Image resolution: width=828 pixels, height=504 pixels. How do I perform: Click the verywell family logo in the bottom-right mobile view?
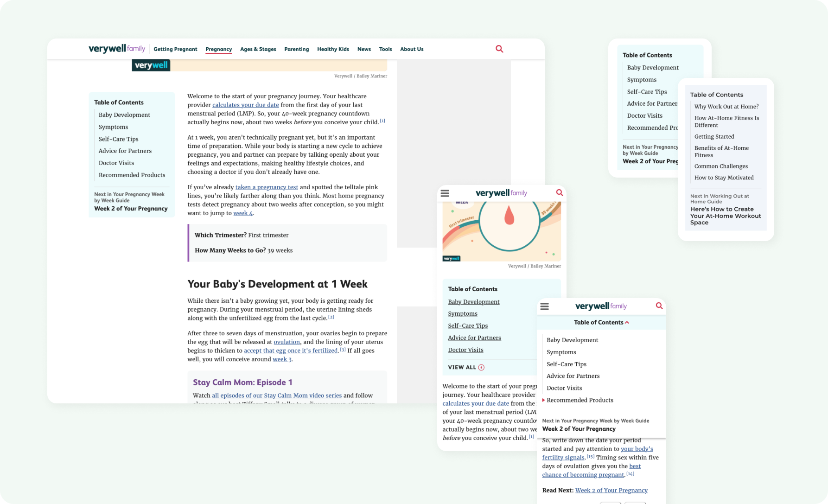pyautogui.click(x=601, y=306)
